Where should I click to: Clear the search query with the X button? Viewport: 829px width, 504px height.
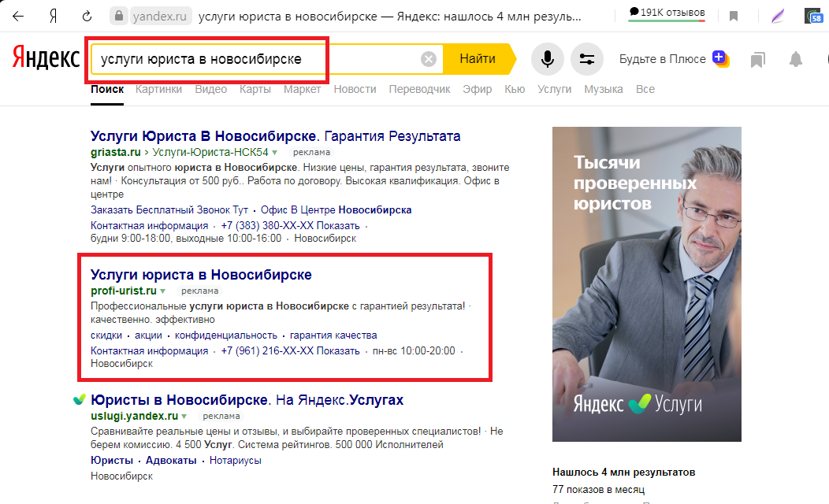[x=428, y=58]
